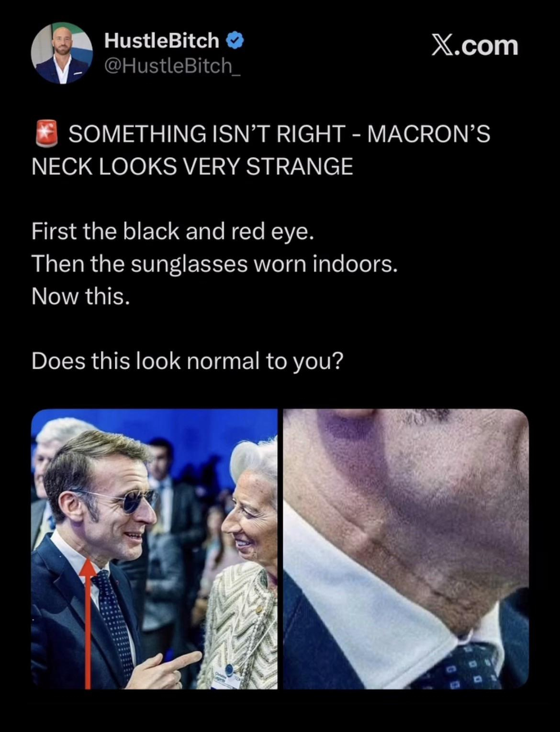The image size is (560, 732).
Task: Open the @HustleBitch_ handle link
Action: click(172, 66)
